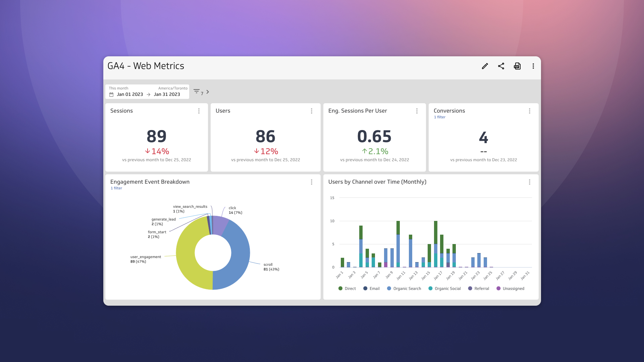Viewport: 644px width, 362px height.
Task: Click the 1 filter link under Conversions
Action: pyautogui.click(x=440, y=117)
